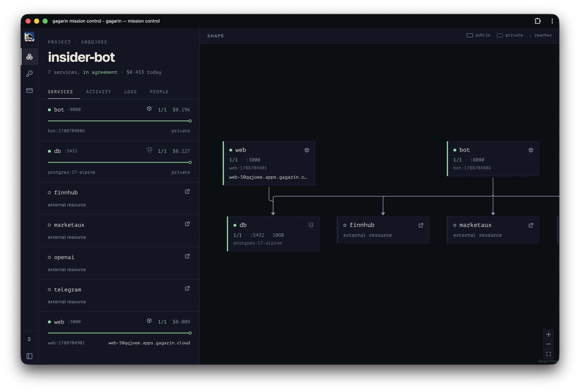The height and width of the screenshot is (392, 580).
Task: Click the 'postgres:17-alpine' text in services list
Action: click(x=71, y=172)
